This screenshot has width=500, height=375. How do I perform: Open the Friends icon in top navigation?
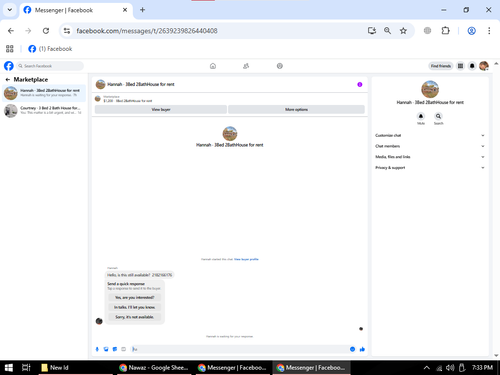coord(246,66)
